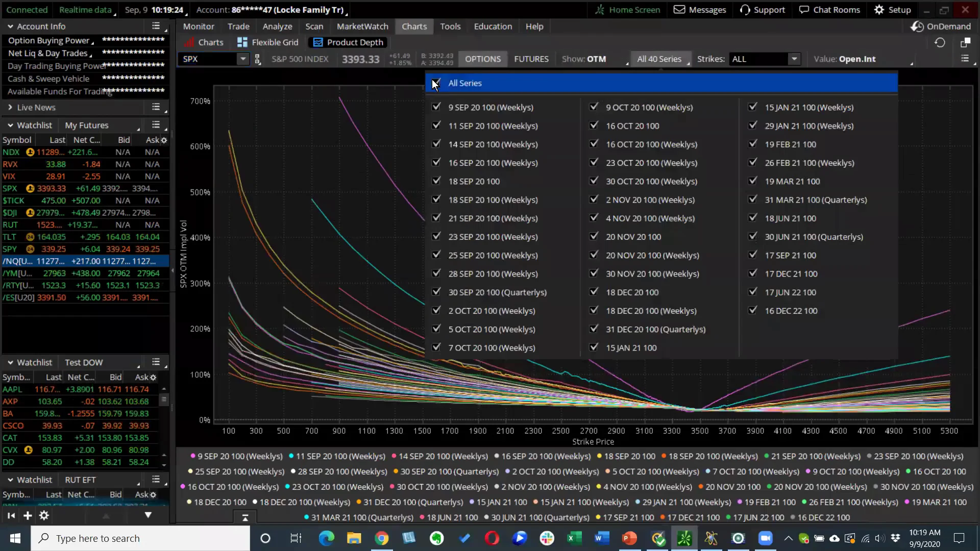Image resolution: width=980 pixels, height=551 pixels.
Task: Open Support via the headset button
Action: tap(762, 10)
